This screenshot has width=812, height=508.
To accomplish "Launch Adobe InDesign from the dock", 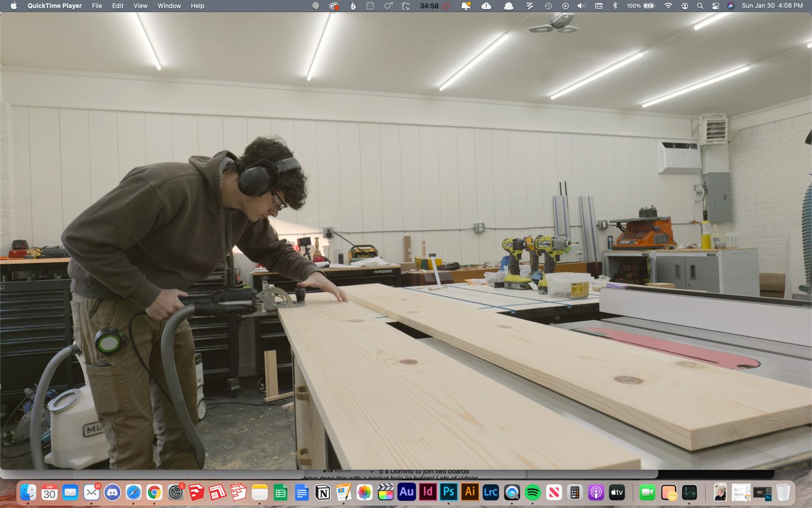I will (x=428, y=492).
